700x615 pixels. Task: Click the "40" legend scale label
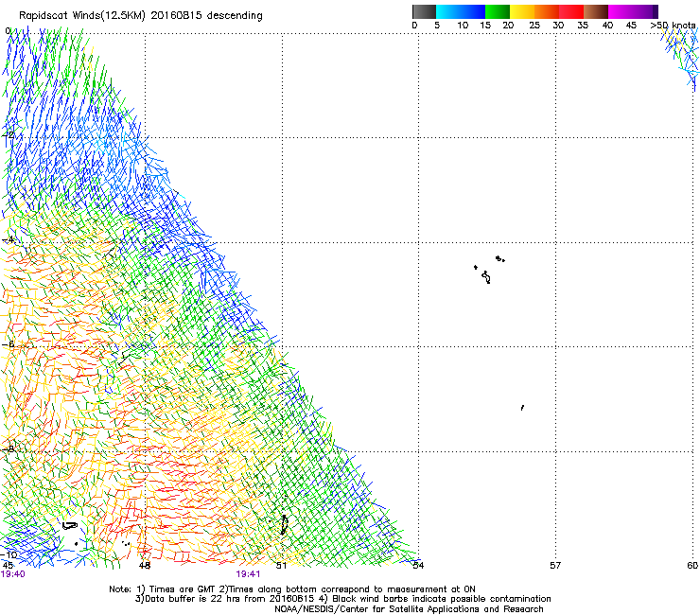(607, 26)
